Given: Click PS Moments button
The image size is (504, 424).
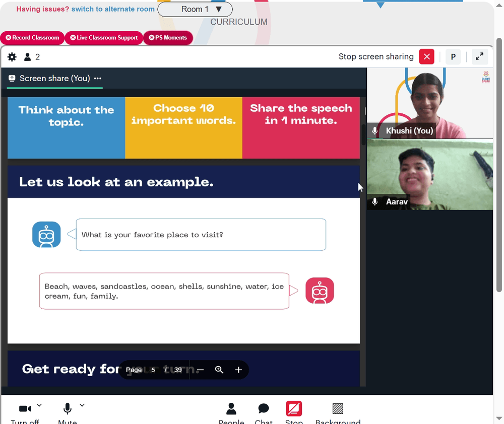Looking at the screenshot, I should coord(168,38).
